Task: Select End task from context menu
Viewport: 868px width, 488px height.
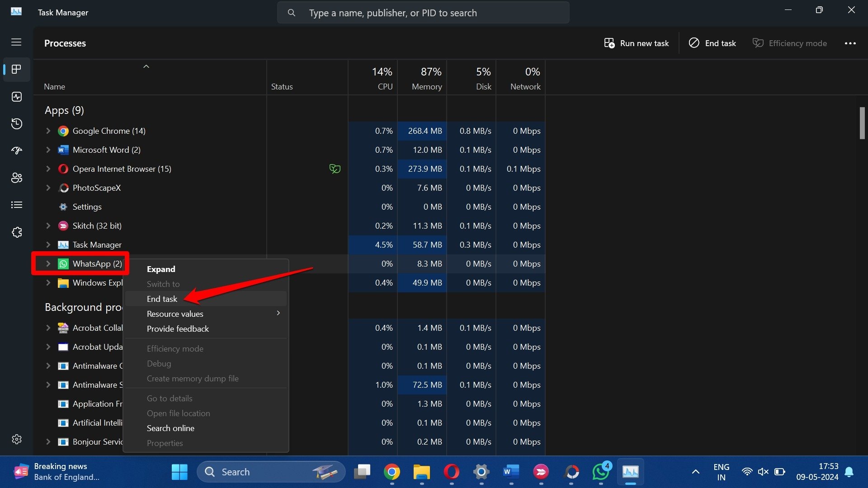Action: (161, 298)
